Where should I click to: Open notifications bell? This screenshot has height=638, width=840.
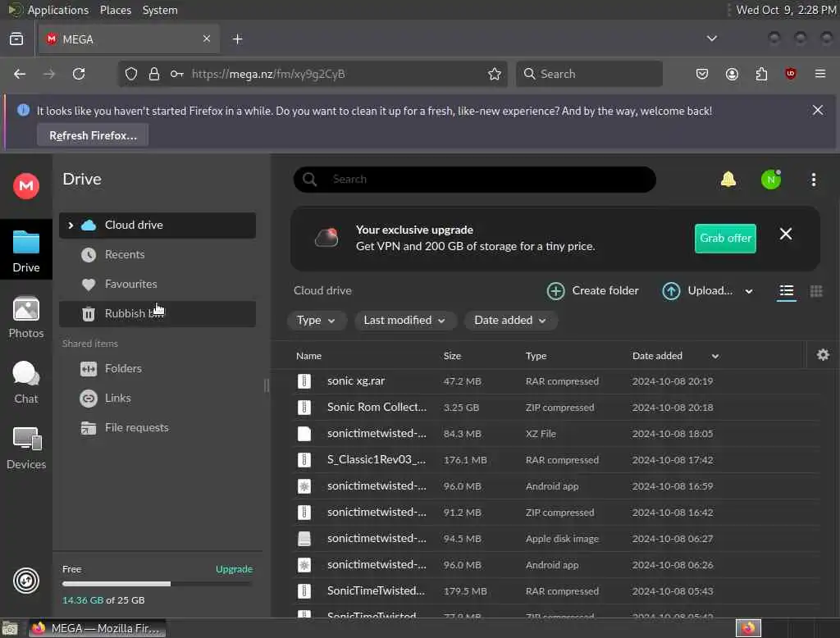tap(728, 180)
